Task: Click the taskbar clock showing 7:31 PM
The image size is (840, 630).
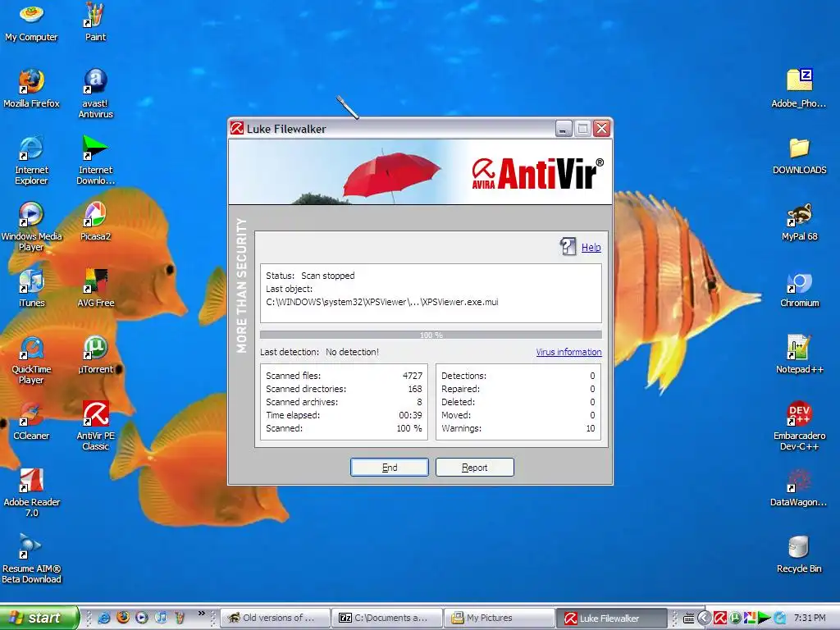Action: 810,618
